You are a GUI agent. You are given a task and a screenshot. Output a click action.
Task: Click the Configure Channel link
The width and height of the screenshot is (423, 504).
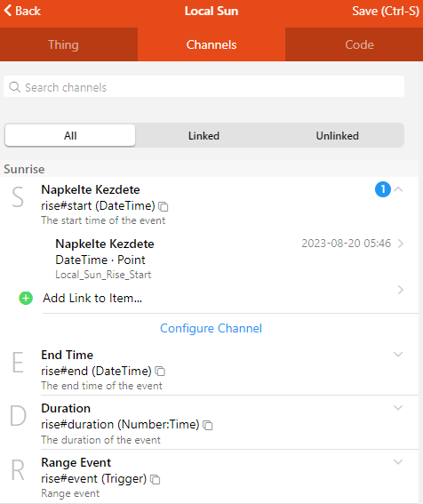tap(211, 329)
